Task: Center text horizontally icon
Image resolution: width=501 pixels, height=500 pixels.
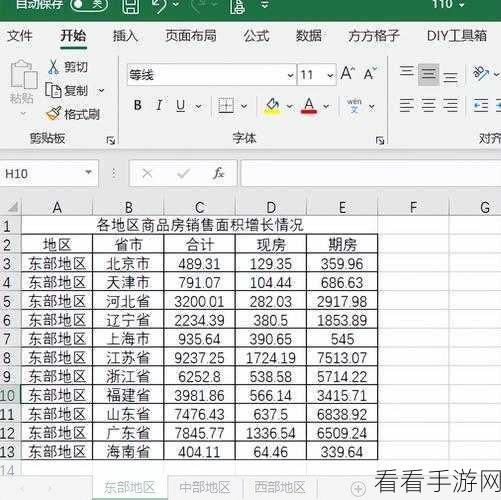Action: pyautogui.click(x=428, y=106)
